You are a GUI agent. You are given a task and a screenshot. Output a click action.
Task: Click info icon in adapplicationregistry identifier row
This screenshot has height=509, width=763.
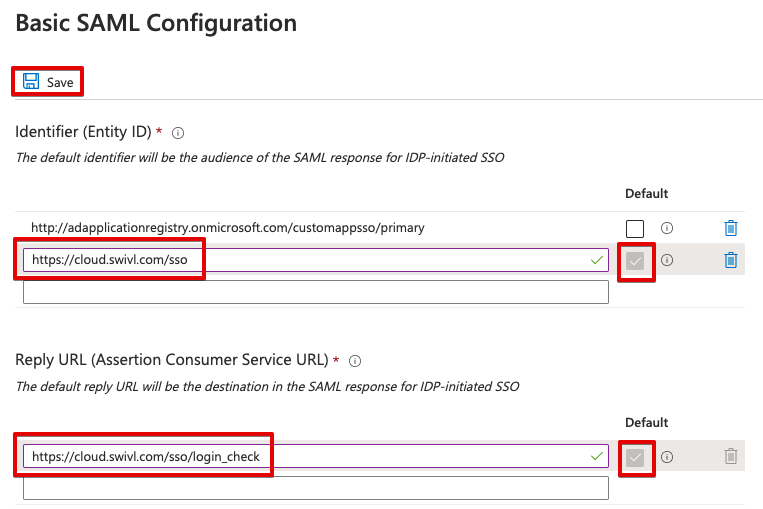(667, 228)
